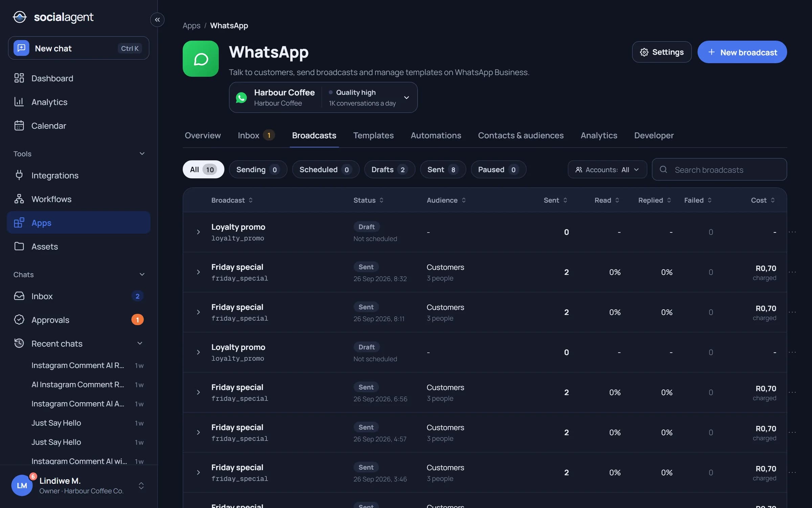Start a New chat

[78, 48]
